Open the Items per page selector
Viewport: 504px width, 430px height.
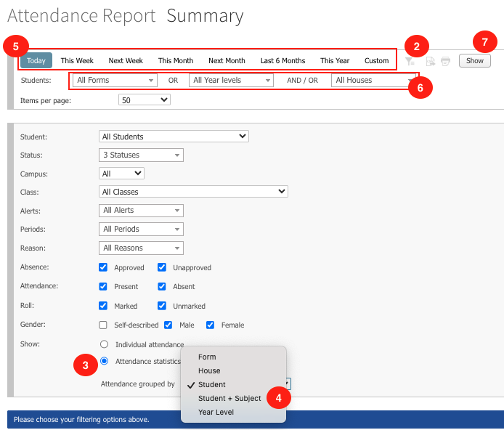pyautogui.click(x=145, y=100)
